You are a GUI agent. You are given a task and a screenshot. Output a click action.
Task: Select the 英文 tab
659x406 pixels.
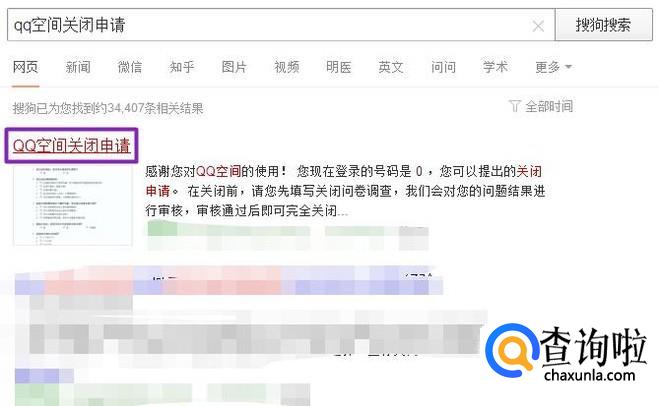pos(391,67)
